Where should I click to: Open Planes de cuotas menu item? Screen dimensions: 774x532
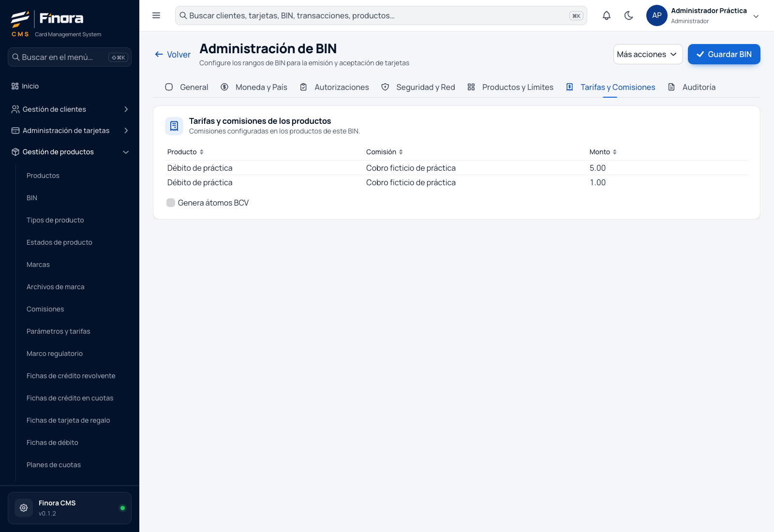[54, 465]
